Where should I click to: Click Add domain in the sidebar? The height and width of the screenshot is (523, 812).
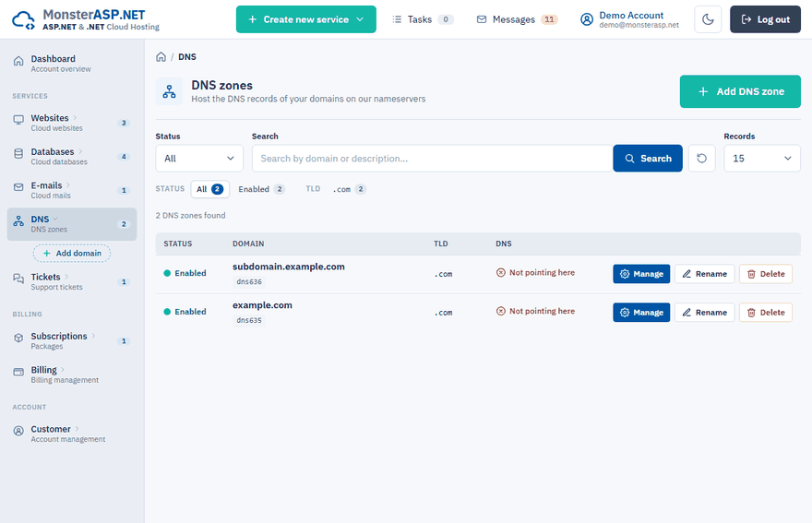click(x=72, y=254)
